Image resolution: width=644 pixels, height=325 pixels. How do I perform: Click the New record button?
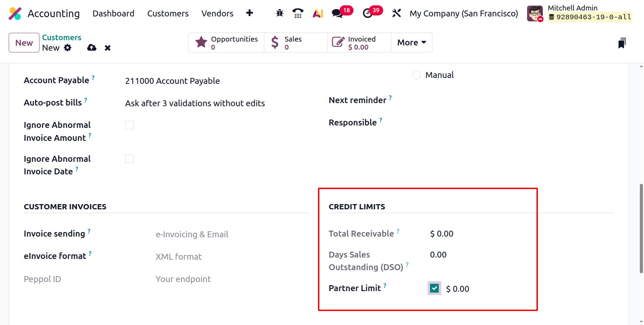(24, 43)
